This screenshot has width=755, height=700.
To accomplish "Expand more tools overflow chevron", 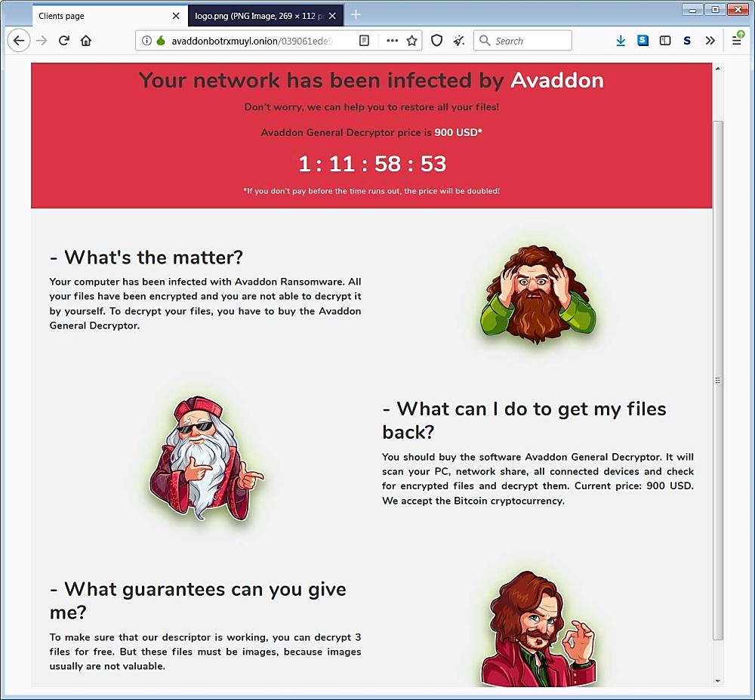I will 710,41.
